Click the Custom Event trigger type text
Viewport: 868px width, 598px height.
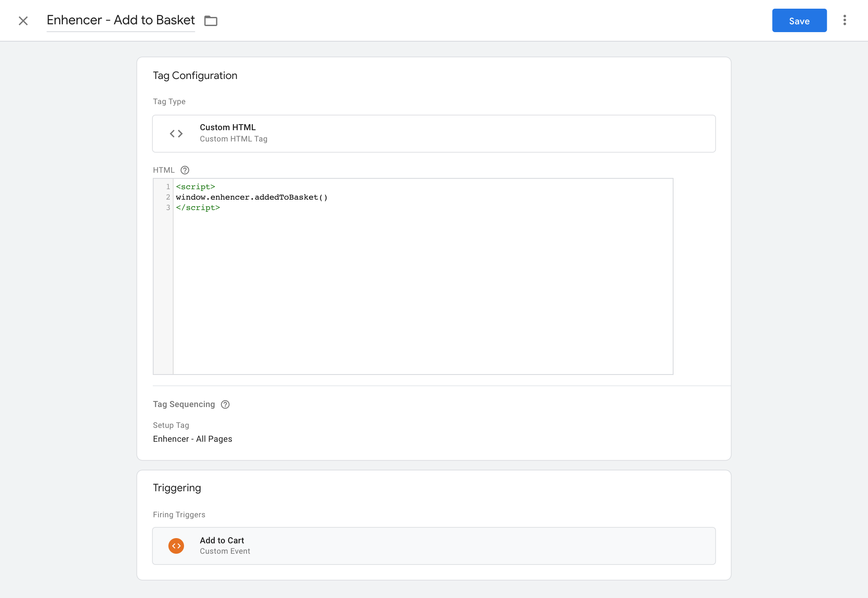(225, 551)
